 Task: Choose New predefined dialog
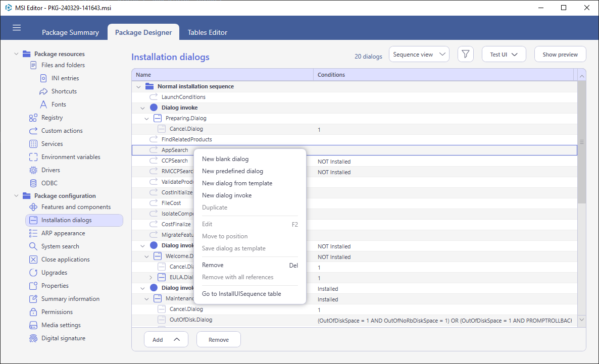[x=233, y=171]
